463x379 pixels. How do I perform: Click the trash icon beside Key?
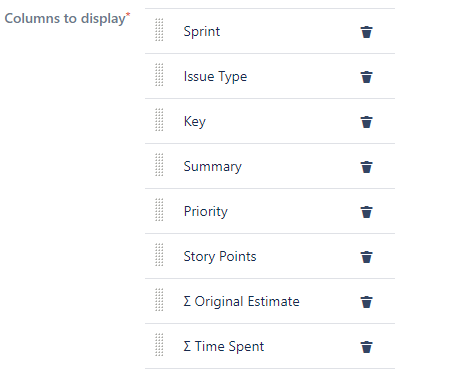click(366, 122)
